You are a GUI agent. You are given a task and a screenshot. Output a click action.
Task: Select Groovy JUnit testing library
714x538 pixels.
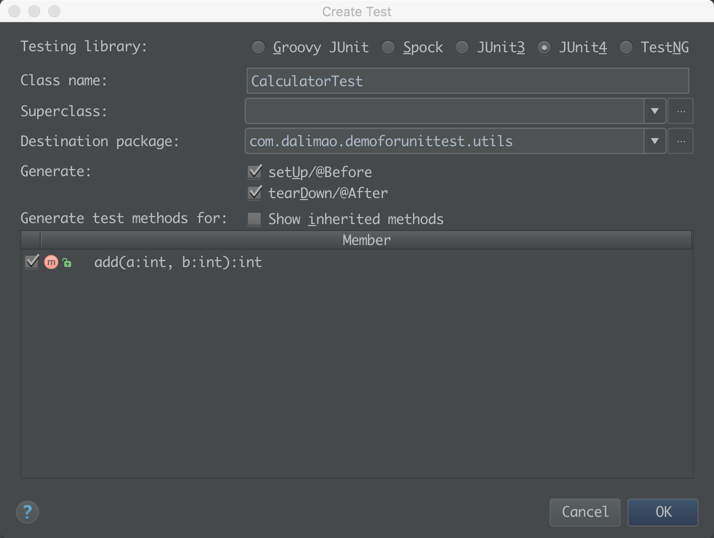pos(258,47)
